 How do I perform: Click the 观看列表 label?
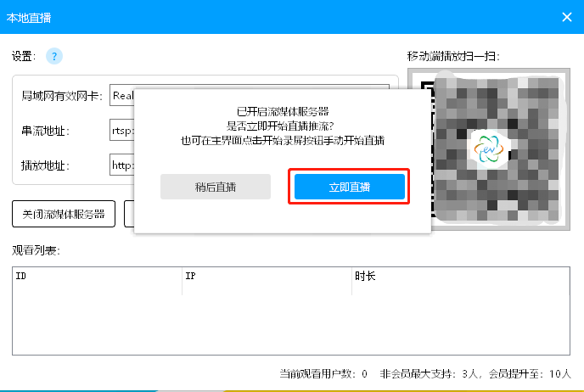tap(36, 250)
